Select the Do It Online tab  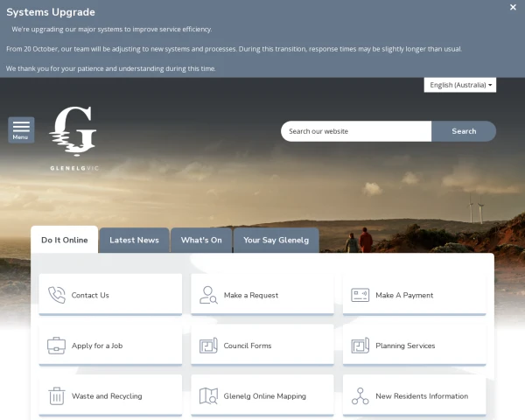point(64,240)
